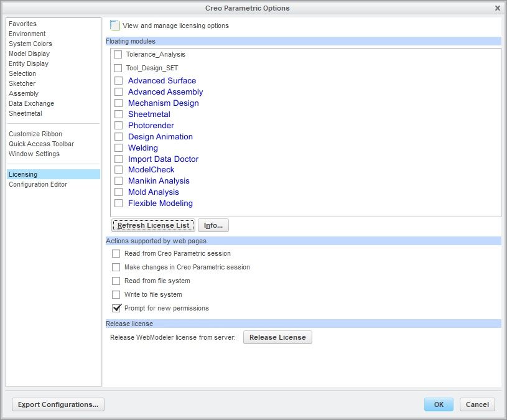Tick the Mechanism Design checkbox
The height and width of the screenshot is (420, 507).
[118, 103]
